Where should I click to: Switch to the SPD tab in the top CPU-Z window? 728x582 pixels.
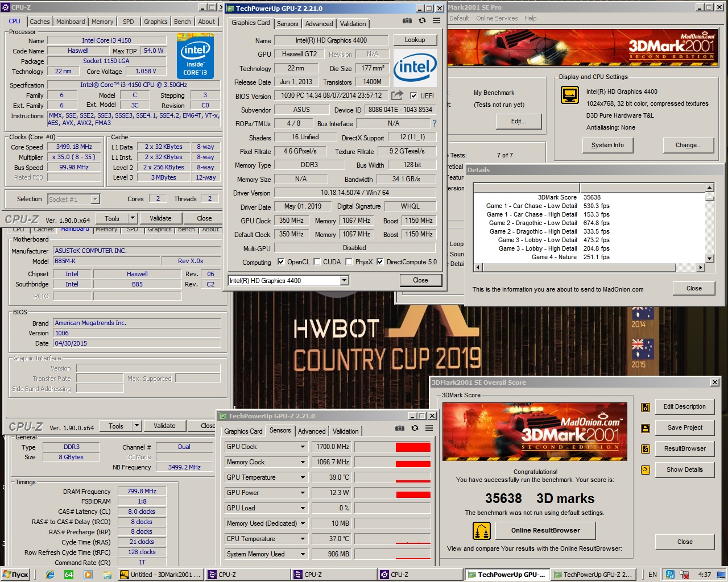coord(129,22)
